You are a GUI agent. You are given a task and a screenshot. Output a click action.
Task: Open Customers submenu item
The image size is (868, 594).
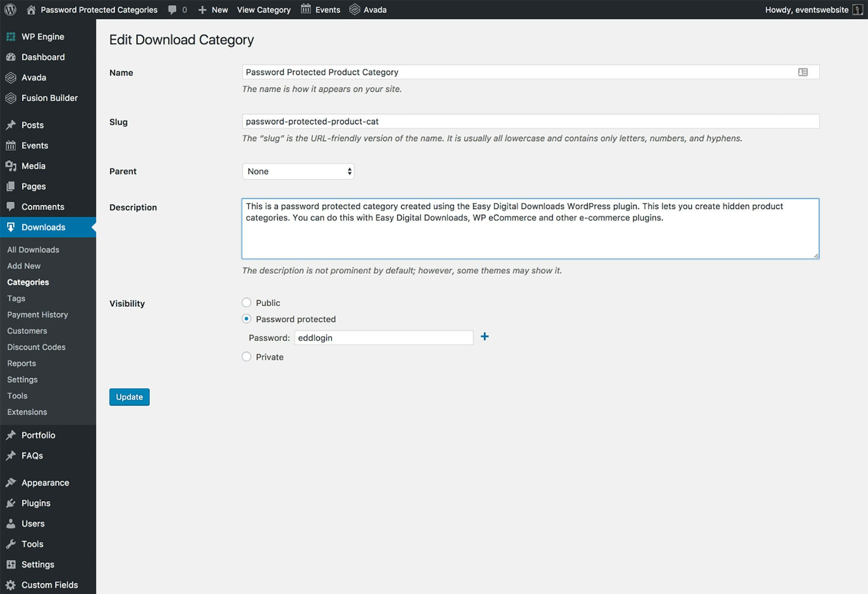(x=27, y=331)
